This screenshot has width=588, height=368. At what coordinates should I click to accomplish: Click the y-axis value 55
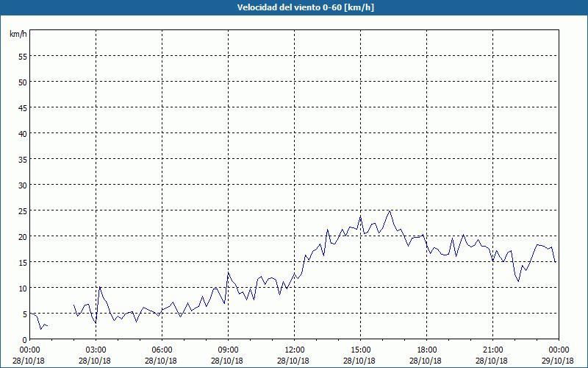[23, 57]
